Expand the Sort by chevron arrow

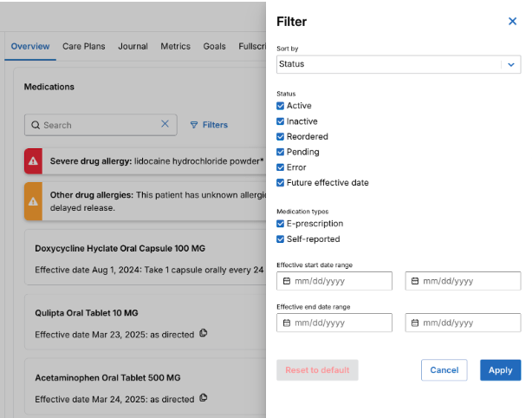click(x=511, y=64)
